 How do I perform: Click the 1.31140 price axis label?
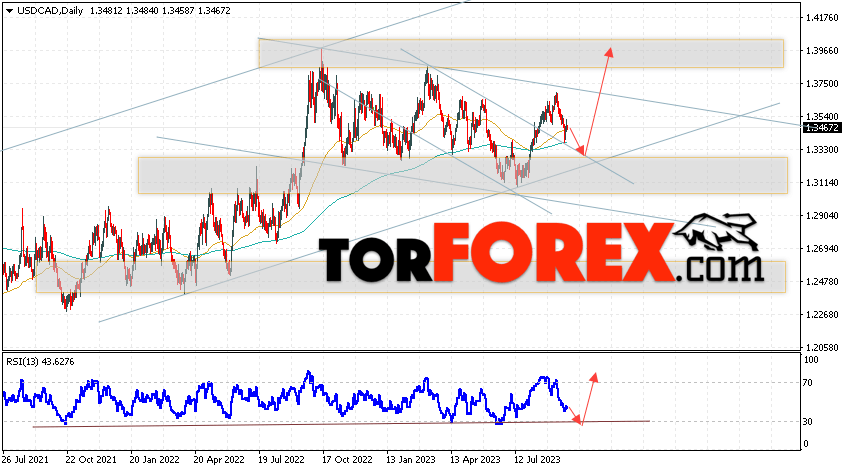(822, 183)
